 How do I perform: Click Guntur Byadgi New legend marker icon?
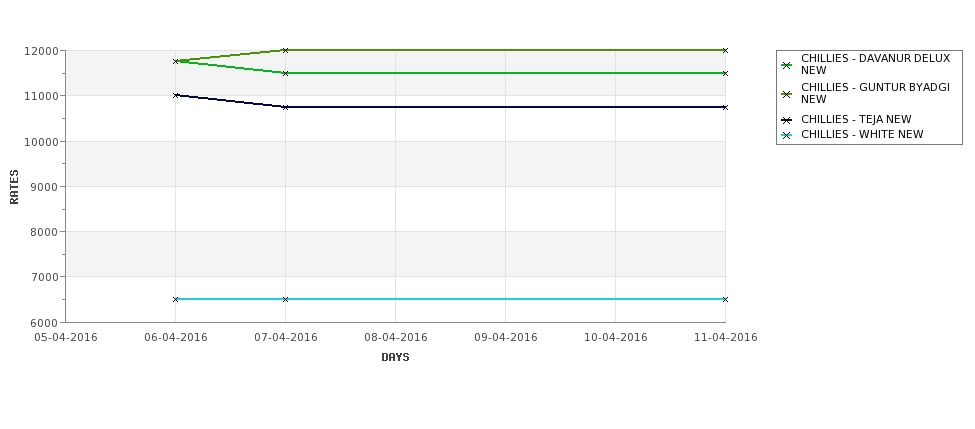(x=787, y=94)
